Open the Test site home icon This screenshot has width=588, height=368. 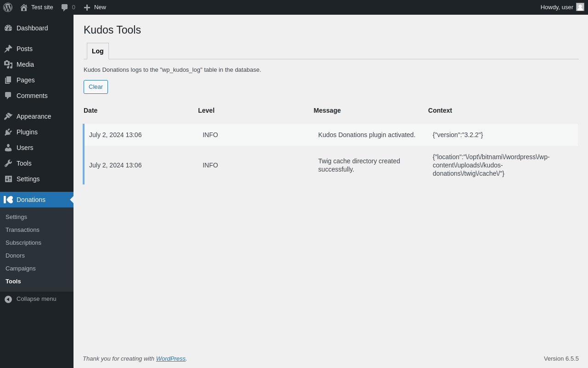click(24, 7)
